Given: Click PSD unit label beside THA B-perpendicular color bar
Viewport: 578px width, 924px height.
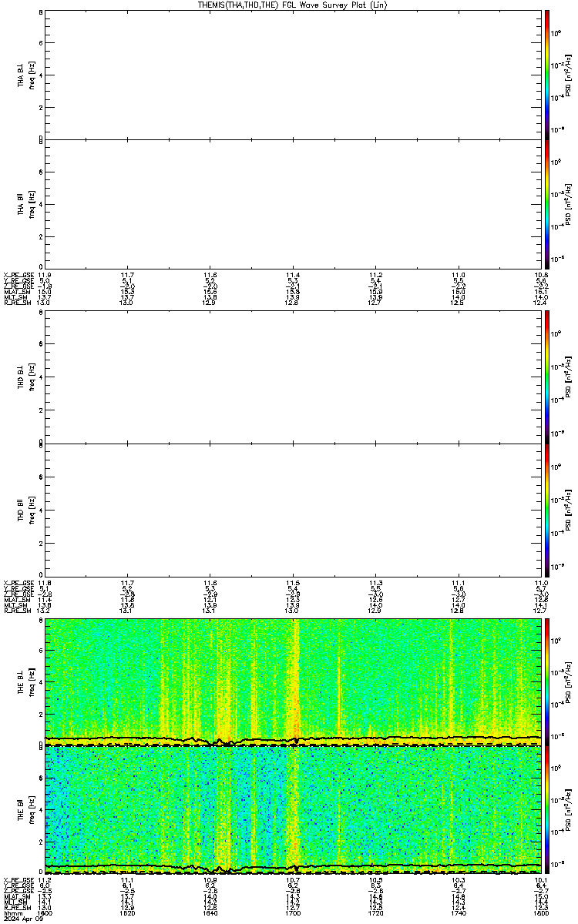Looking at the screenshot, I should click(569, 75).
